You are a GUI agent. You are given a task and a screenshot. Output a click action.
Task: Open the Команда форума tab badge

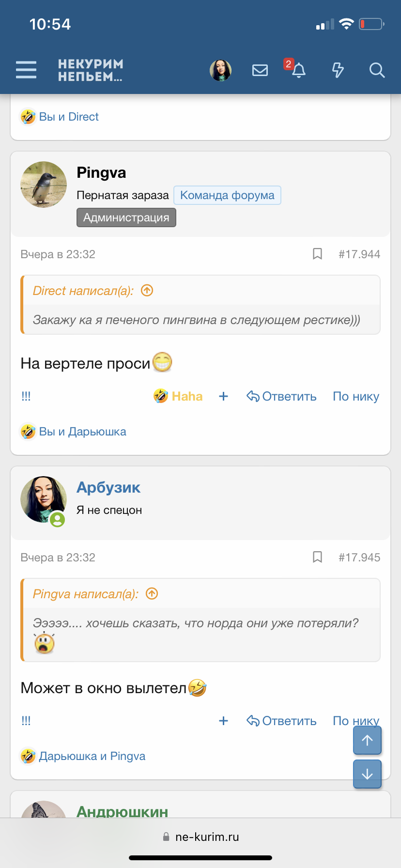[227, 195]
